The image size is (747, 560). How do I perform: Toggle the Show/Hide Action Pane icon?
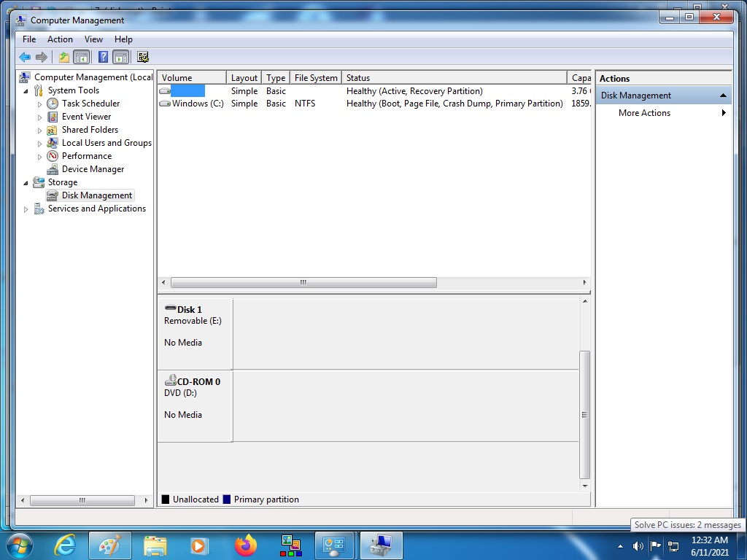tap(121, 58)
